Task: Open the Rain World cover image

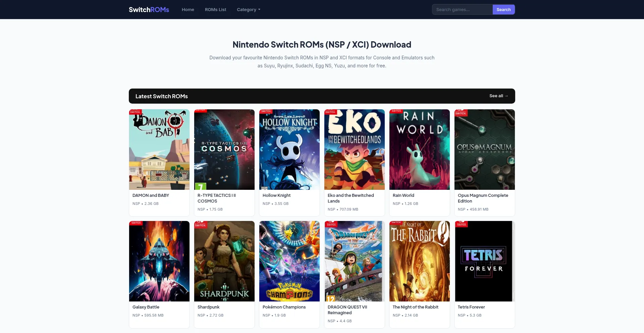Action: [420, 150]
